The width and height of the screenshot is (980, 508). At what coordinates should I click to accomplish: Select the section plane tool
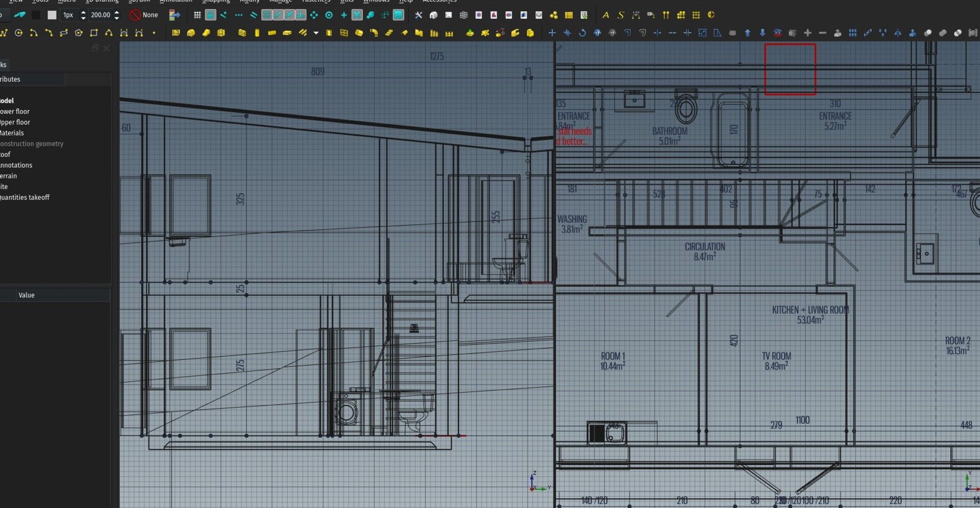(x=711, y=15)
